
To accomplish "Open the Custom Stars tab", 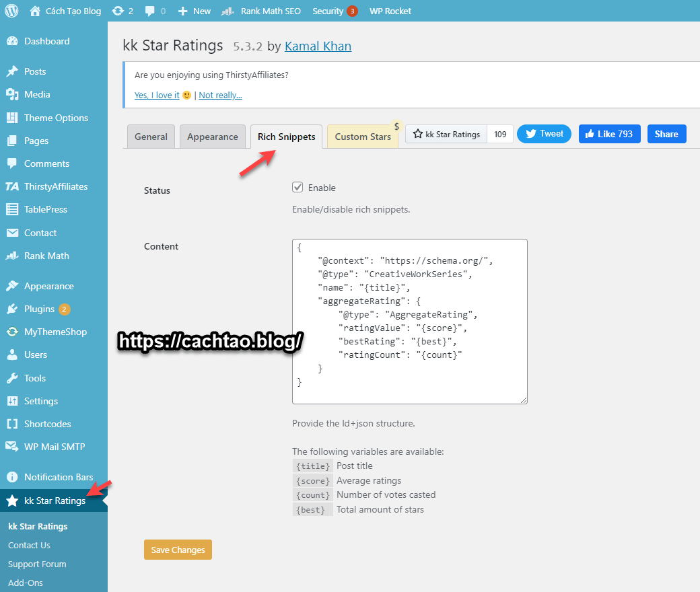I will coord(363,137).
